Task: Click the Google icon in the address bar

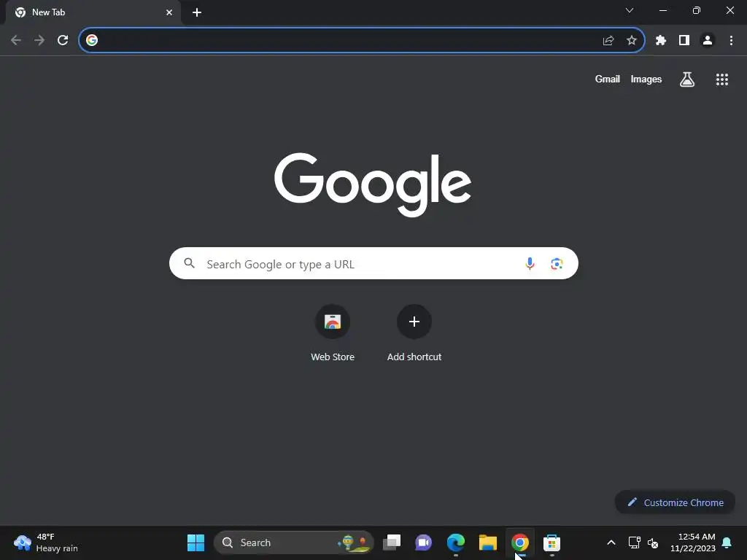Action: (x=91, y=41)
